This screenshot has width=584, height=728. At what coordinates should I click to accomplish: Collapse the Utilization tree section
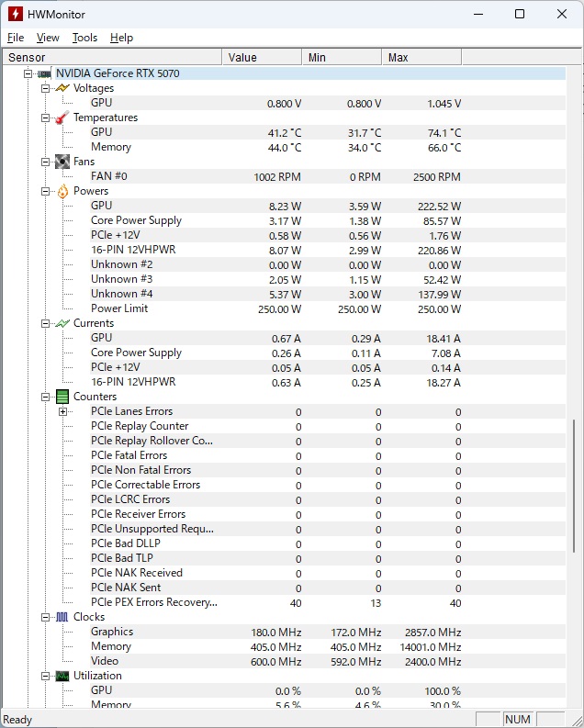click(x=45, y=676)
